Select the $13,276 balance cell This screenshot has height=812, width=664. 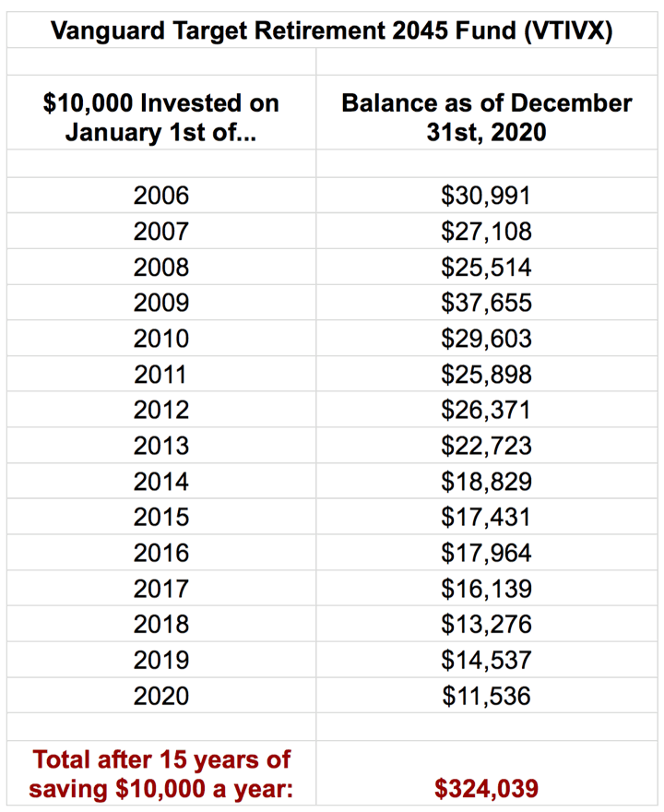[x=487, y=624]
